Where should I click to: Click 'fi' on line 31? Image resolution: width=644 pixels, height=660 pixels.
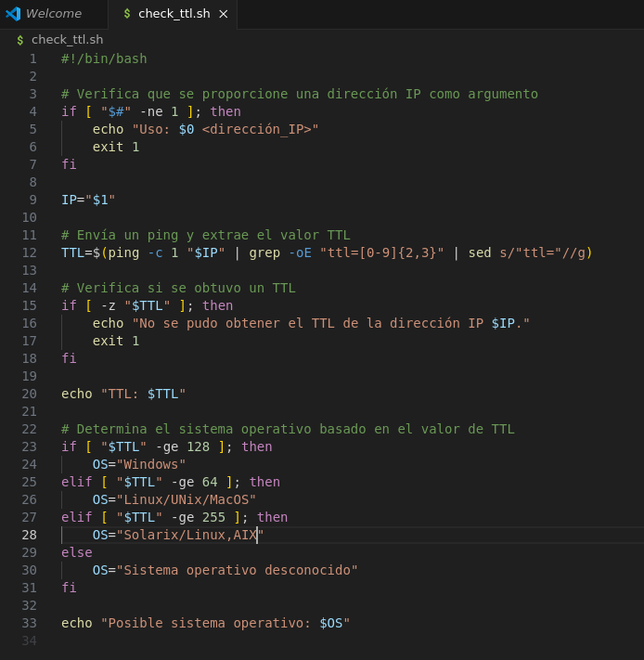point(69,588)
